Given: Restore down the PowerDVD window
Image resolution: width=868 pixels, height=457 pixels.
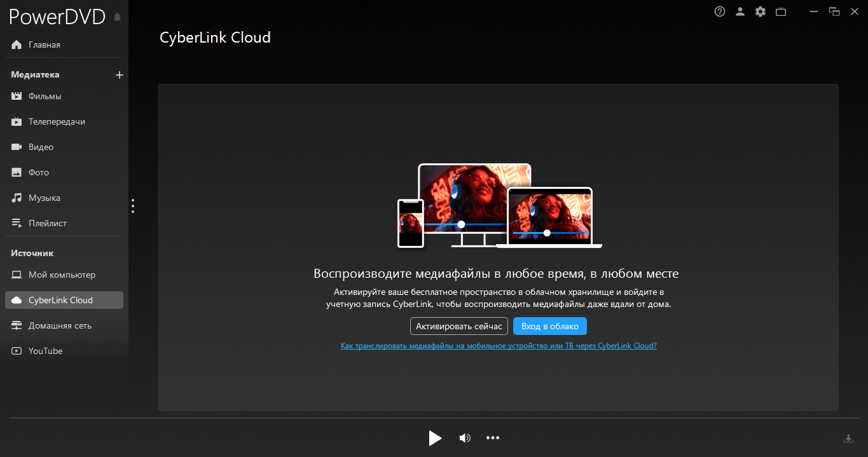Looking at the screenshot, I should 834,11.
